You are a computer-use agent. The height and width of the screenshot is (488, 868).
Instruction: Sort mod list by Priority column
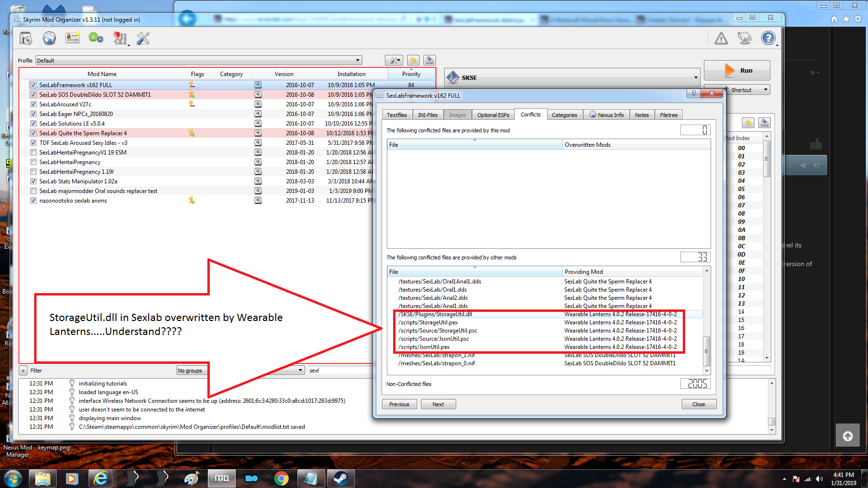tap(411, 74)
